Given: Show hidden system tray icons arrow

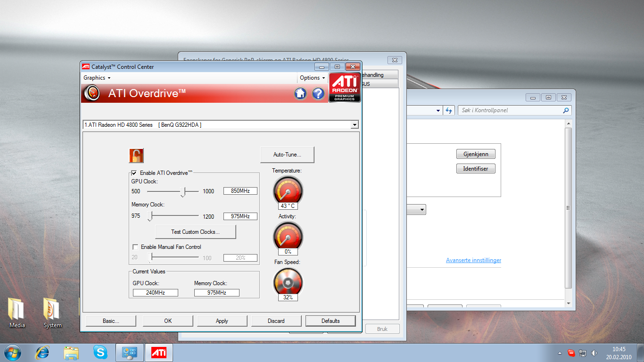Looking at the screenshot, I should click(x=560, y=353).
